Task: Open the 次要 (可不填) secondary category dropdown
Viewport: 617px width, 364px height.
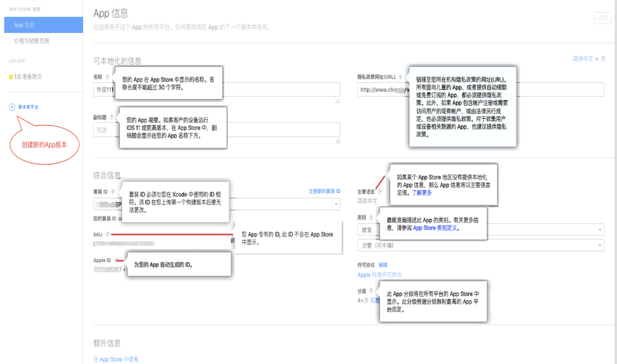Action: coord(481,245)
